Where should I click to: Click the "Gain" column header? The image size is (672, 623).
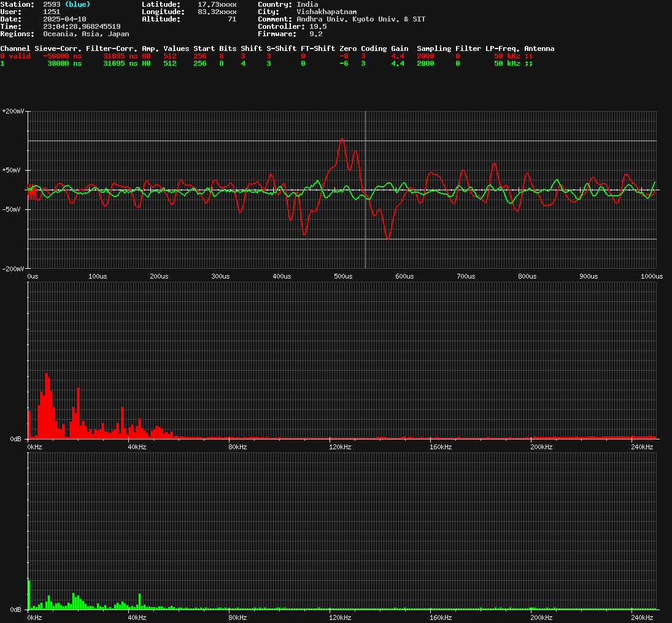400,48
